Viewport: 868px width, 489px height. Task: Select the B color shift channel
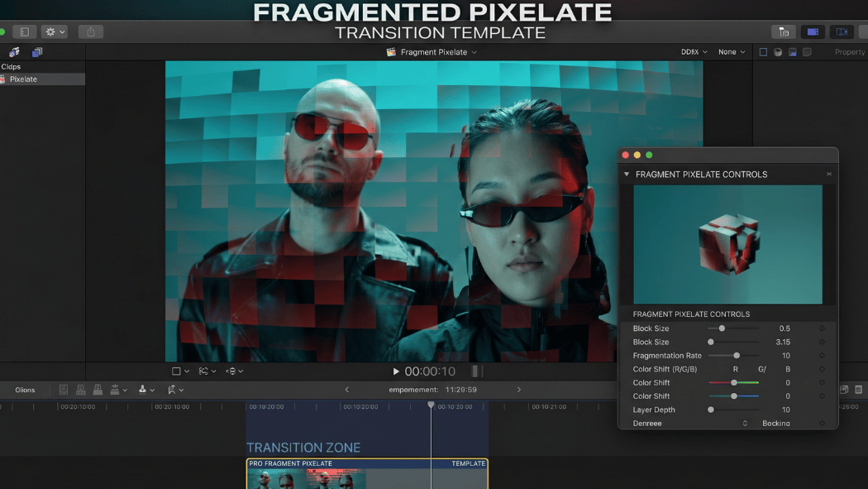pyautogui.click(x=788, y=369)
